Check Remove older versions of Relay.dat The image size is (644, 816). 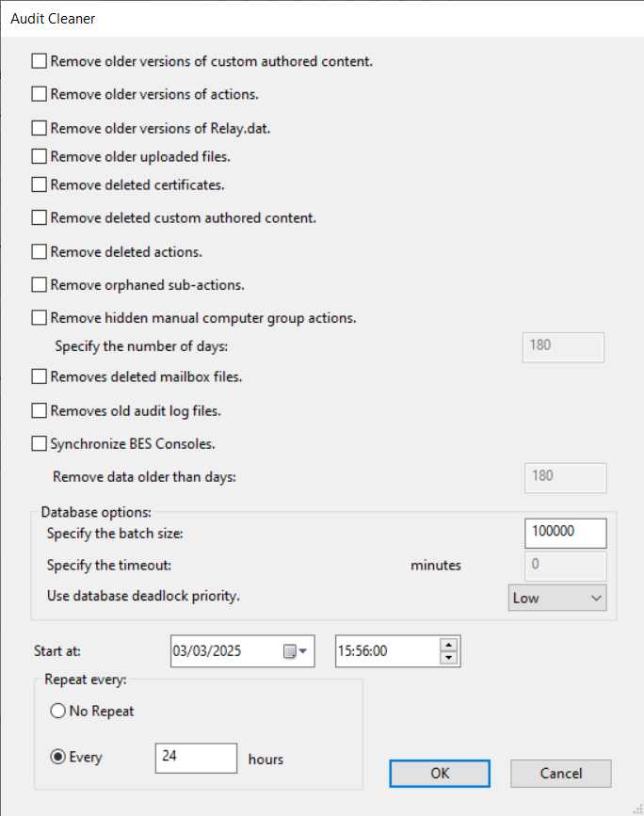pos(39,128)
